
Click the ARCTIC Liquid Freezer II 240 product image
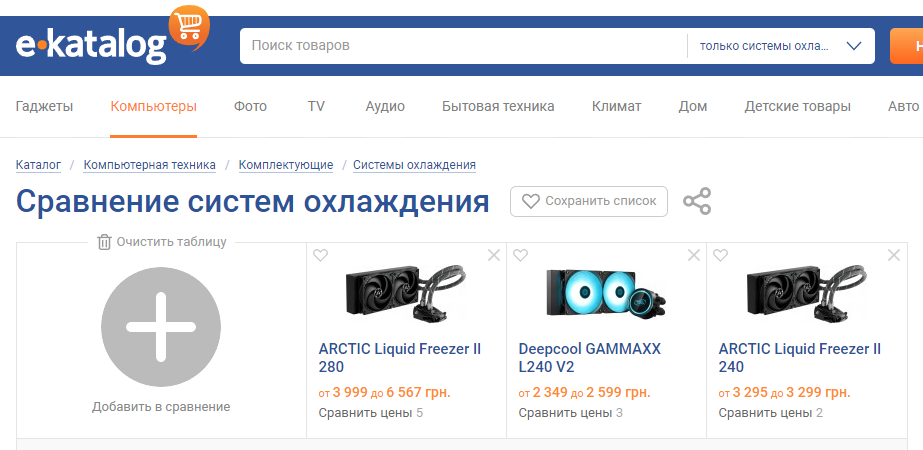coord(806,293)
